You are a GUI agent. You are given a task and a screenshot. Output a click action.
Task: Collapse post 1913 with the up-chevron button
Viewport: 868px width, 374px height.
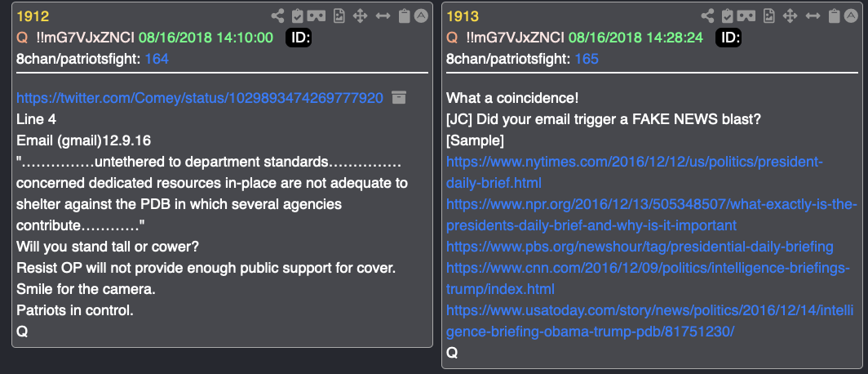coord(852,16)
